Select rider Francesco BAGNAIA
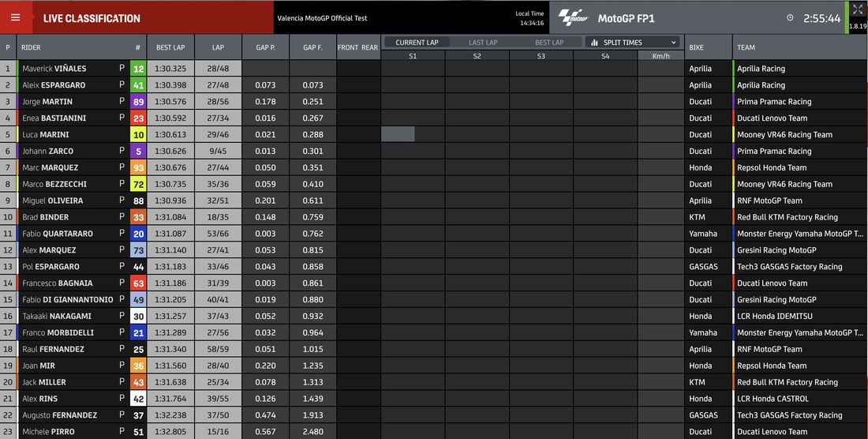The image size is (868, 439). tap(57, 283)
